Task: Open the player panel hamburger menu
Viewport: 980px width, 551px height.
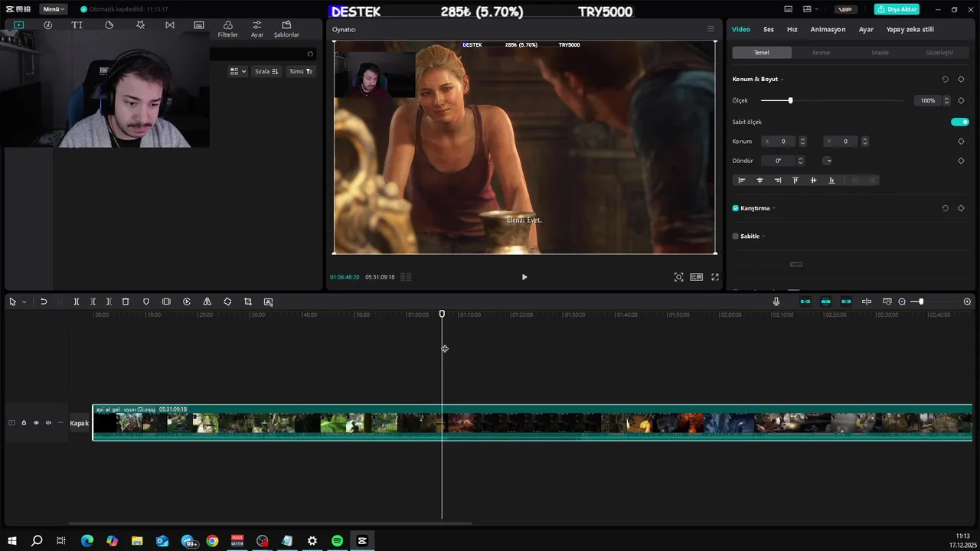Action: pyautogui.click(x=710, y=29)
